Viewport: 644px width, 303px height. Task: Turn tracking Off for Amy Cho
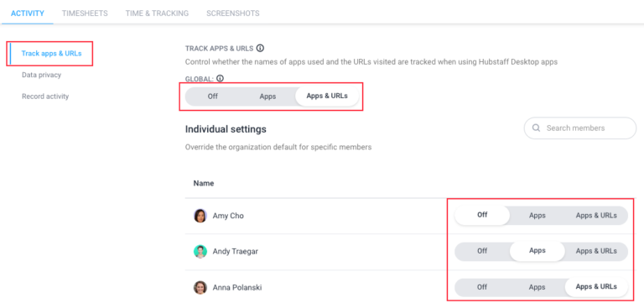click(482, 215)
